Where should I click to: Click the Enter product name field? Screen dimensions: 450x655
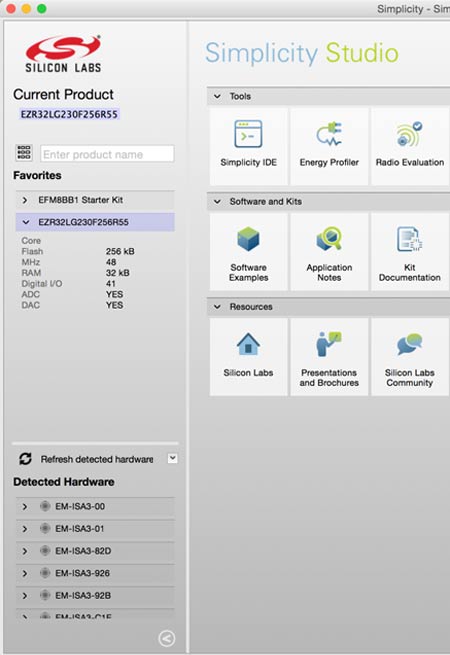pyautogui.click(x=107, y=154)
